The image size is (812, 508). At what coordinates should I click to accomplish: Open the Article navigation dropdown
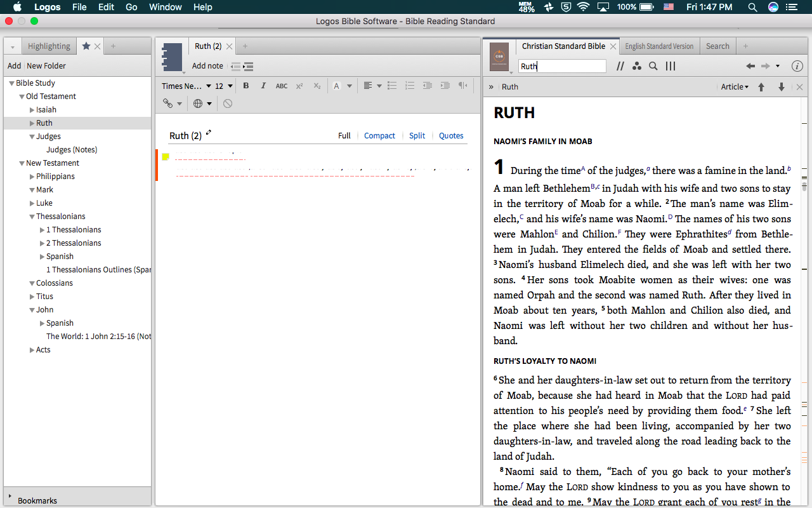pyautogui.click(x=735, y=87)
